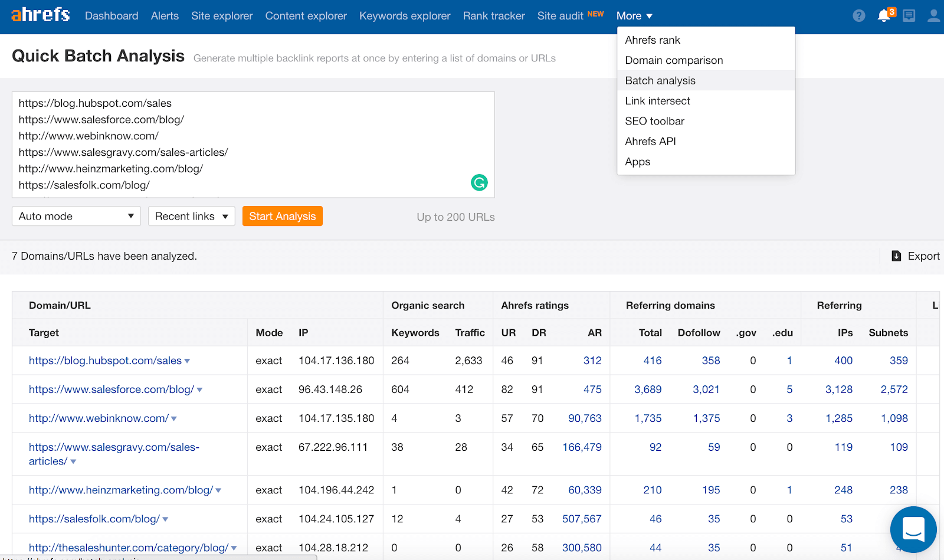Screen dimensions: 944x560
Task: Open the Intercom chat bubble
Action: (x=913, y=530)
